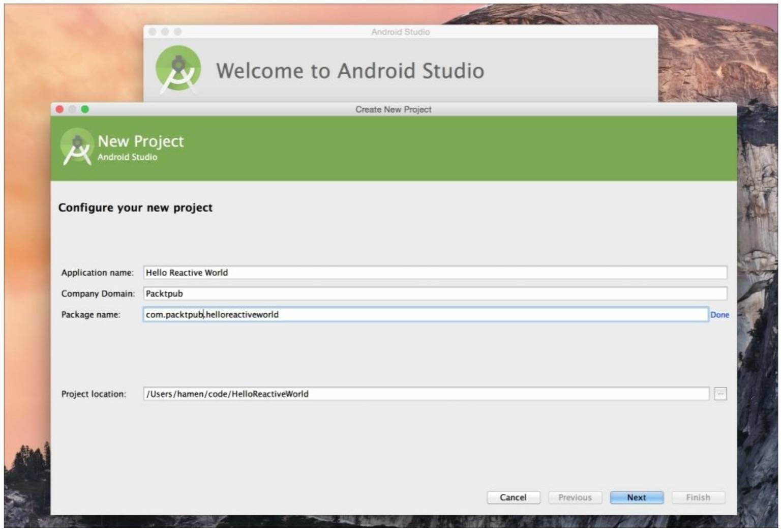Close the Create New Project dialog

59,109
